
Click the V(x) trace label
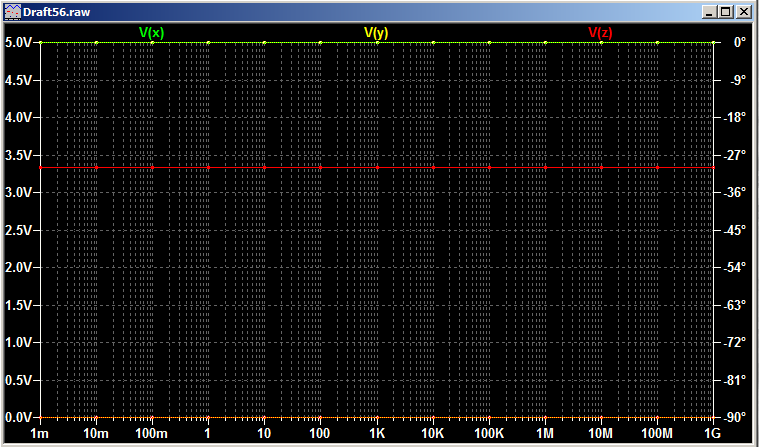[152, 32]
